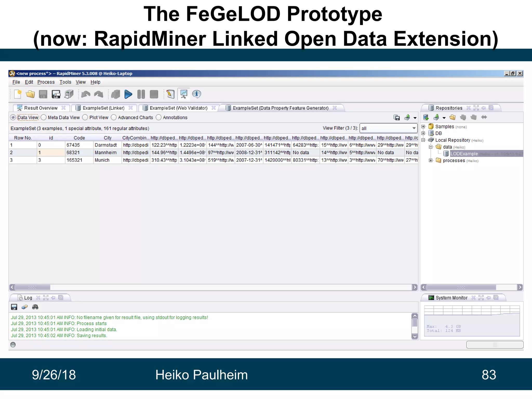
Task: Click the refresh arrows icon in Repositories
Action: pyautogui.click(x=484, y=117)
